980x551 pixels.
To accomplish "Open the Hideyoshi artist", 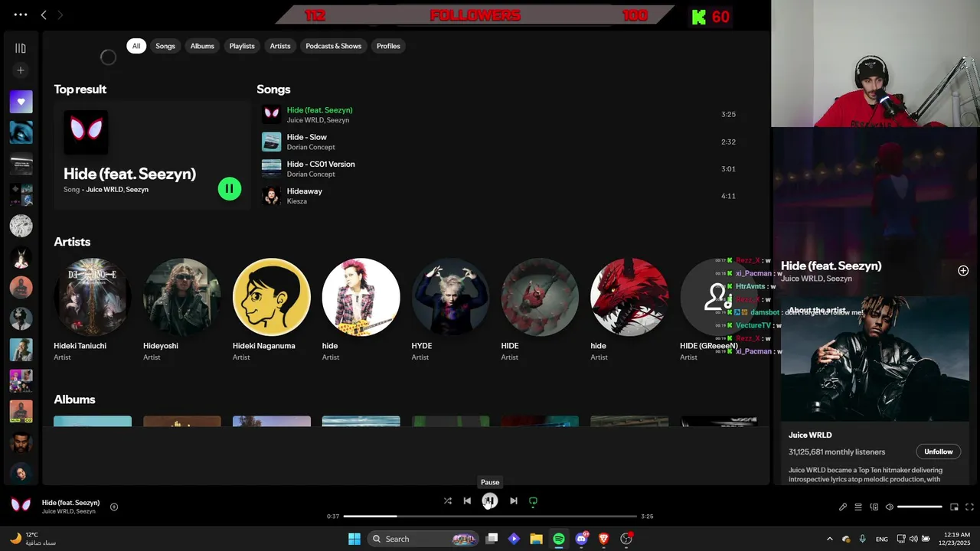I will (x=182, y=297).
